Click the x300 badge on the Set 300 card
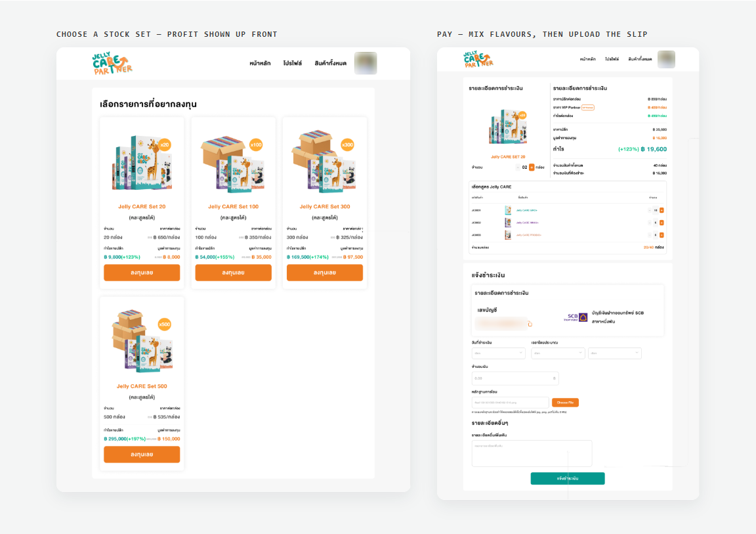 tap(347, 145)
